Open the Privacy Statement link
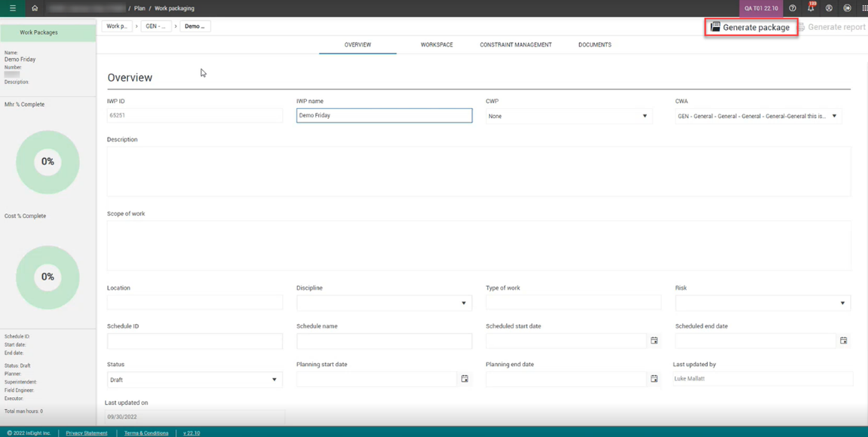Viewport: 868px width, 437px height. (x=87, y=433)
